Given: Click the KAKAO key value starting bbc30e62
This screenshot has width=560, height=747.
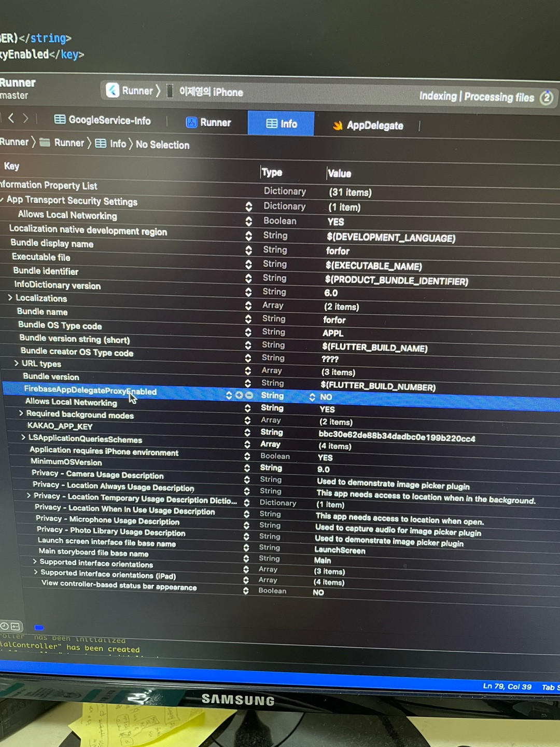Looking at the screenshot, I should click(x=397, y=437).
